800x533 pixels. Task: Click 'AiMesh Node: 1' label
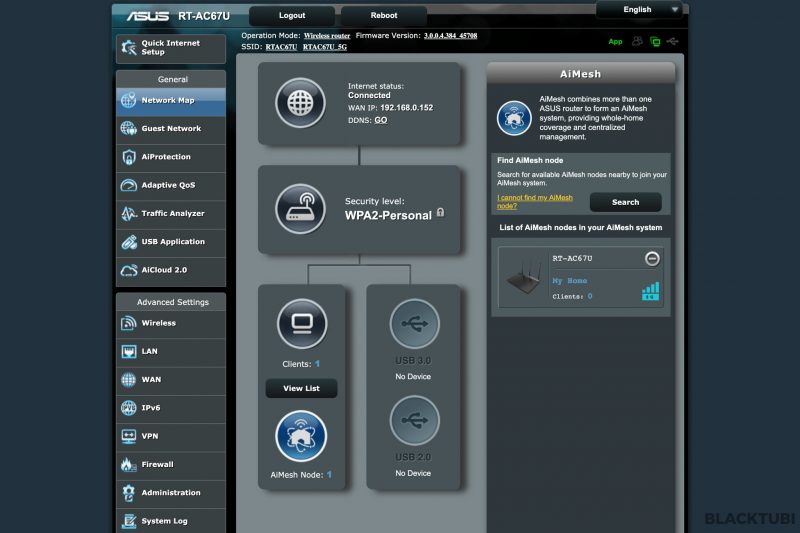click(301, 475)
